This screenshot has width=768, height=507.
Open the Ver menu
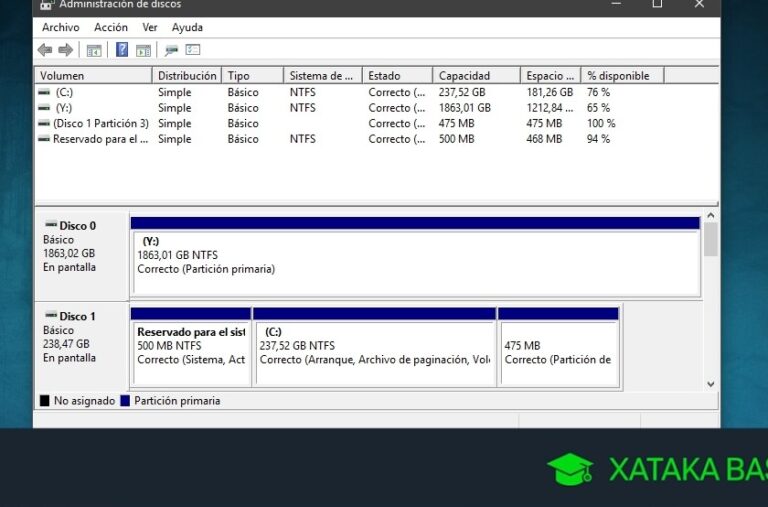[150, 27]
